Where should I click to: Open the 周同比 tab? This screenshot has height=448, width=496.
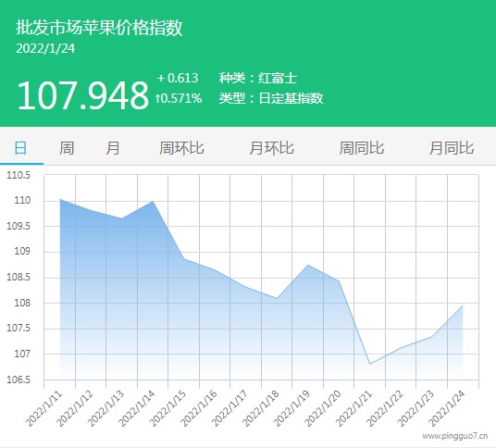(x=362, y=148)
